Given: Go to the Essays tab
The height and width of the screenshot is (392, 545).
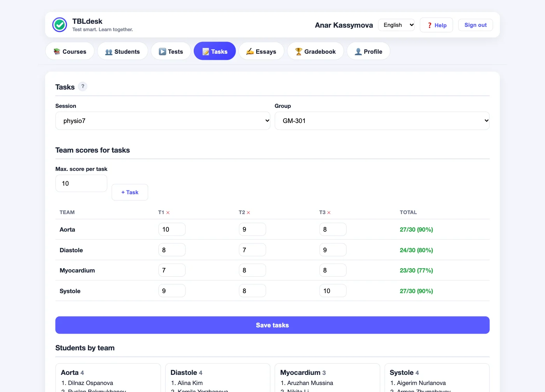Looking at the screenshot, I should pyautogui.click(x=261, y=51).
